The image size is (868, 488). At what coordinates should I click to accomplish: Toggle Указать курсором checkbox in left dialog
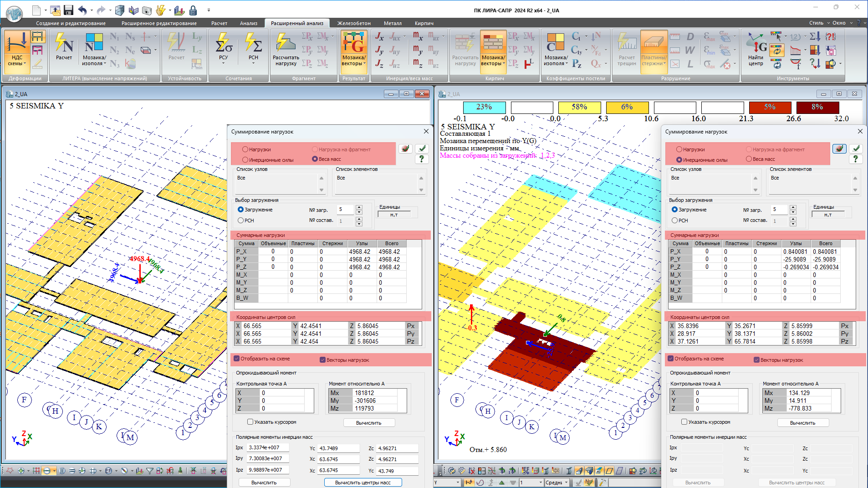tap(250, 422)
